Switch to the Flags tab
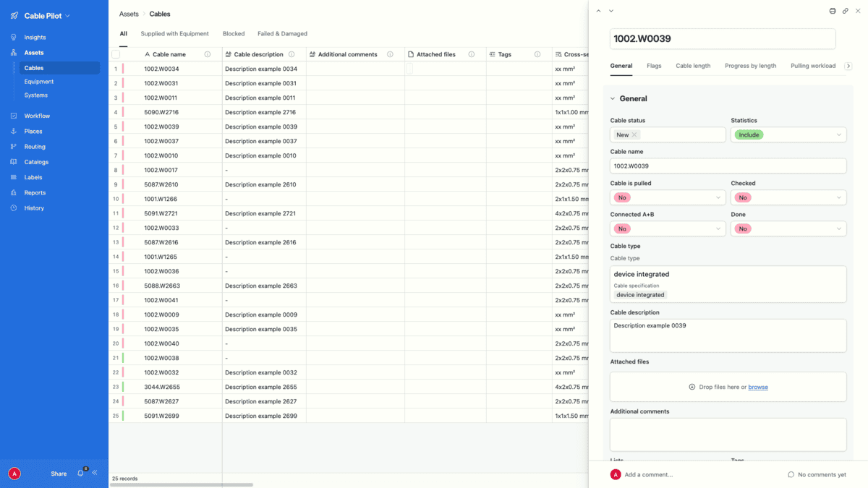The image size is (868, 488). pyautogui.click(x=654, y=66)
